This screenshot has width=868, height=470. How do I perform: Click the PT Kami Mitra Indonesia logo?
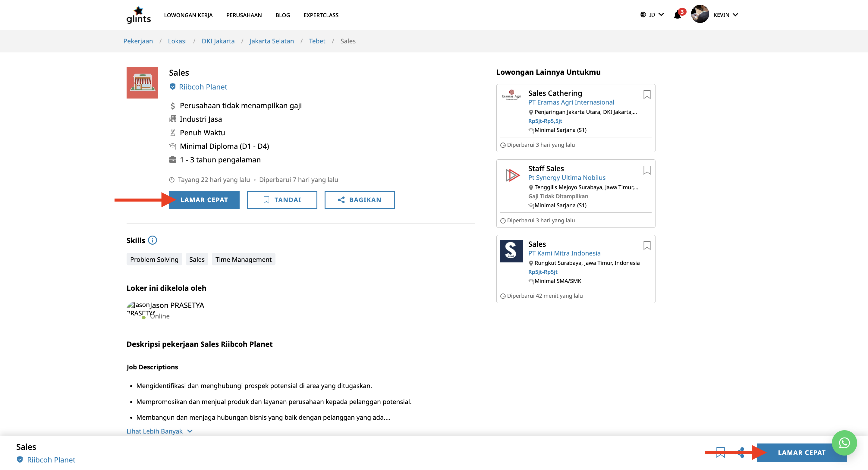pyautogui.click(x=511, y=251)
